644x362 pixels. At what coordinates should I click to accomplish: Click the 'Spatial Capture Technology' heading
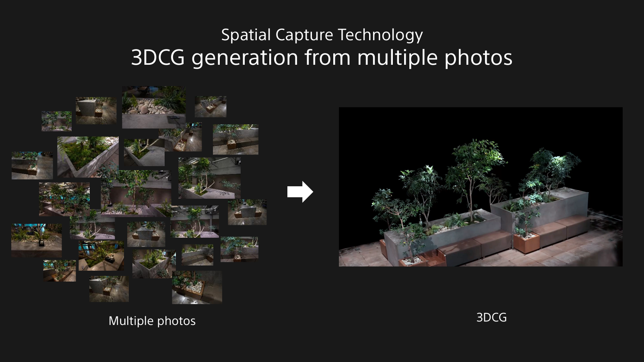(322, 35)
